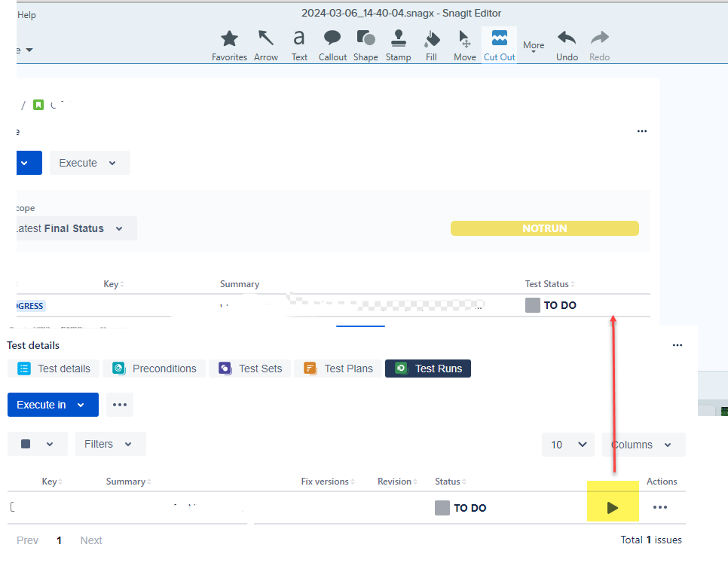Choose the Fill bucket tool

coord(431,45)
